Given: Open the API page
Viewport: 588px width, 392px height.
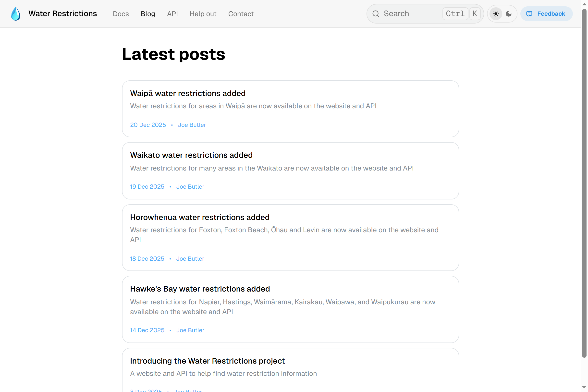Looking at the screenshot, I should 172,14.
